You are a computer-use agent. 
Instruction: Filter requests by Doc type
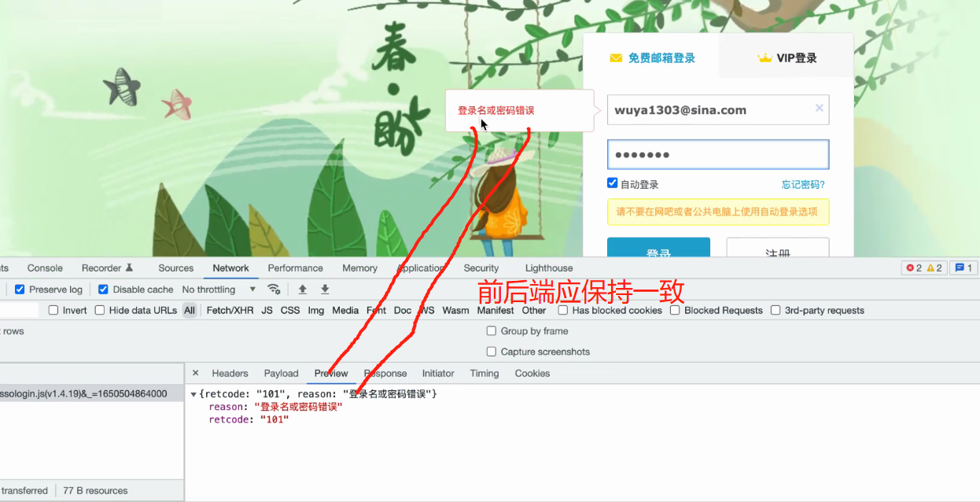pos(403,310)
